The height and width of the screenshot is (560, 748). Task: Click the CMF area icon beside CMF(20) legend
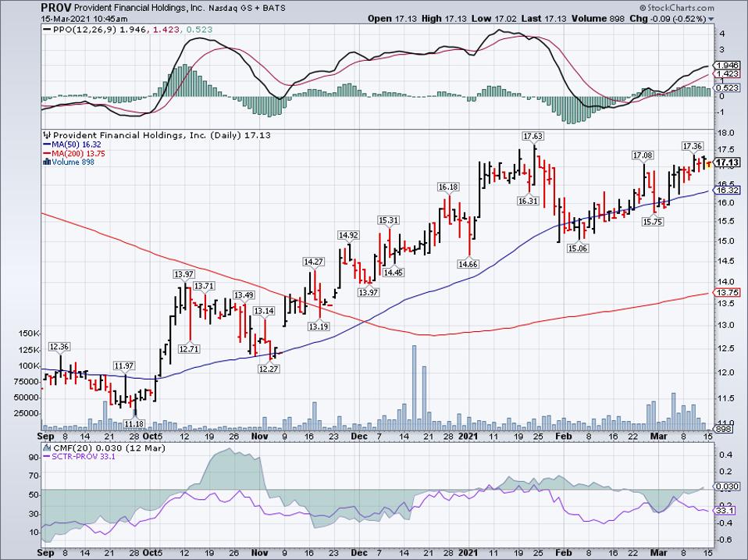coord(47,448)
